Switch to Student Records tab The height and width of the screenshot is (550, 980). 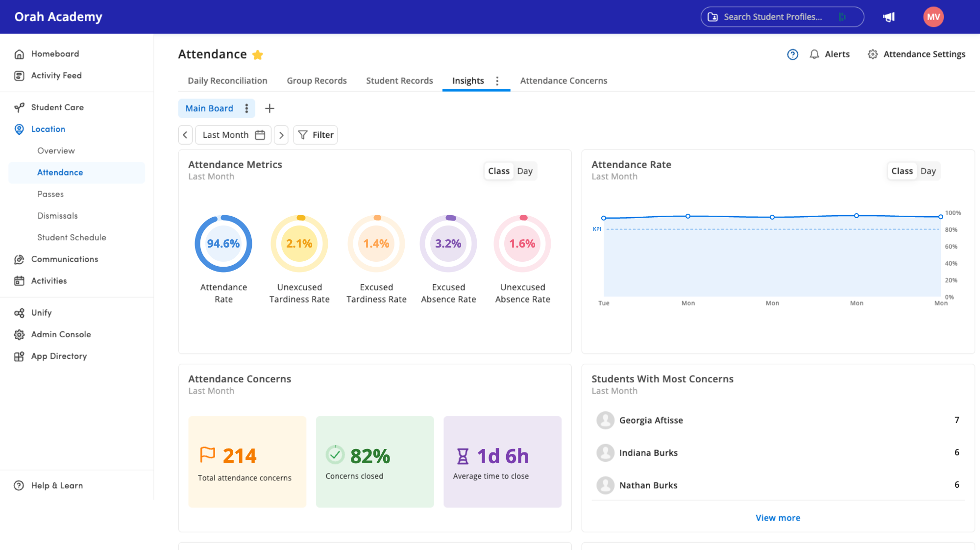(x=399, y=81)
